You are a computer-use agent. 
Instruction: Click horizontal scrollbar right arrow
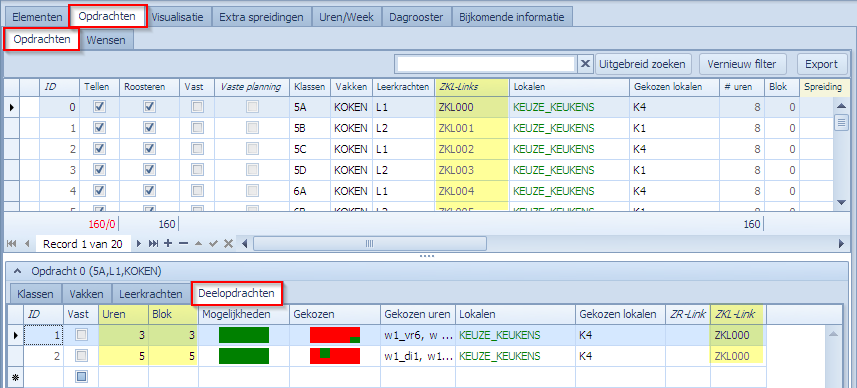(x=841, y=243)
